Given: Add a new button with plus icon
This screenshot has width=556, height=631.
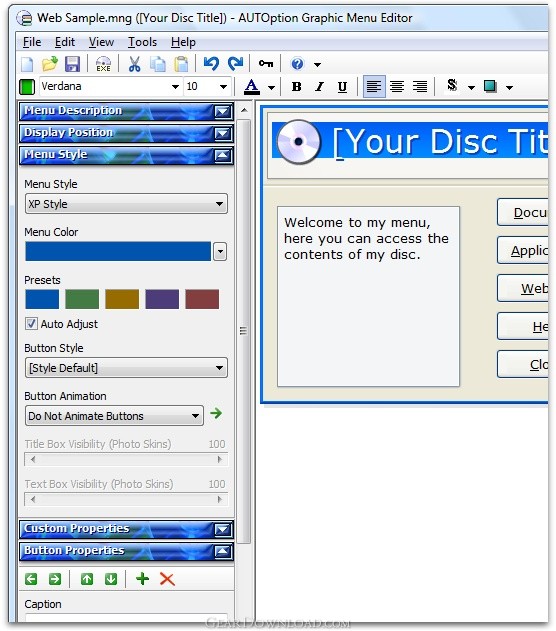Looking at the screenshot, I should click(x=142, y=579).
